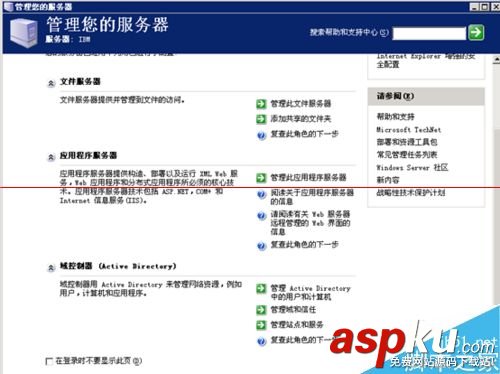Open the 部署和资源工具包 link
This screenshot has width=500, height=374.
click(407, 142)
